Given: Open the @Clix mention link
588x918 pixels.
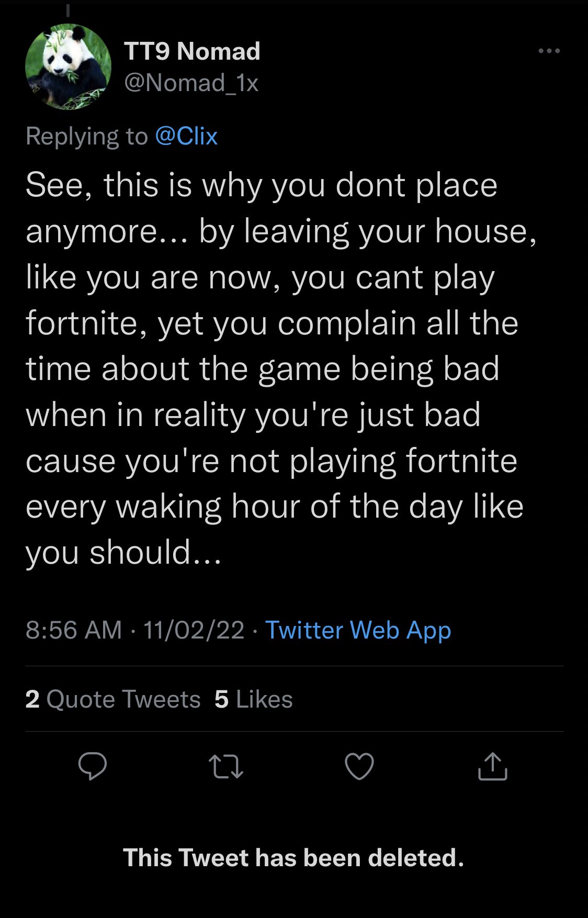Looking at the screenshot, I should 186,136.
